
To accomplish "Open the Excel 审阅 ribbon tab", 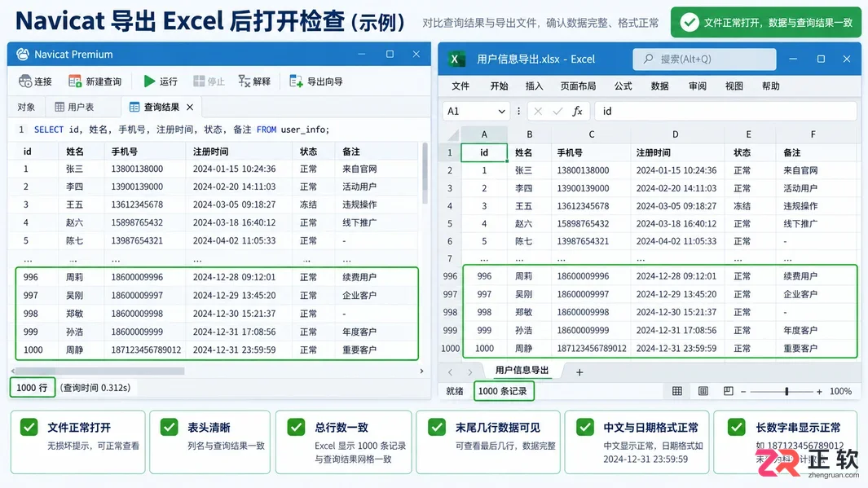I will click(697, 86).
